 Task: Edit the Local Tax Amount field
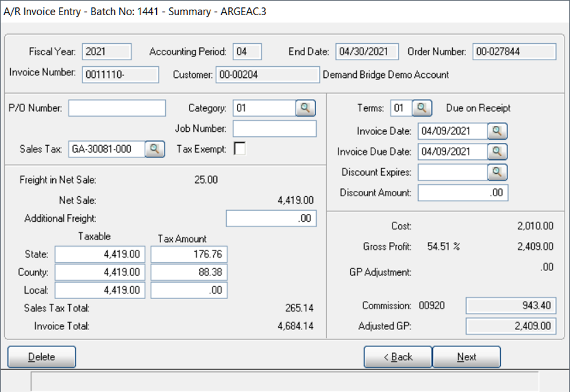tap(189, 290)
